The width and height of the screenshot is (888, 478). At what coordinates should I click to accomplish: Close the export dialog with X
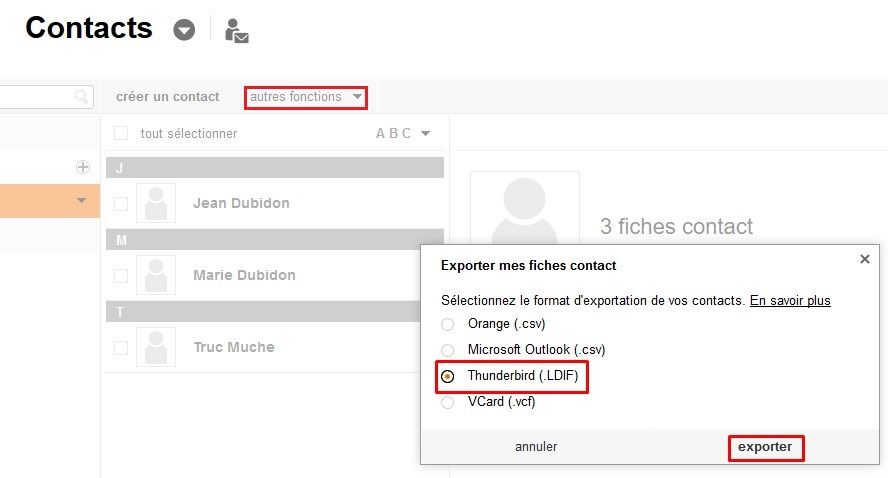pos(864,259)
